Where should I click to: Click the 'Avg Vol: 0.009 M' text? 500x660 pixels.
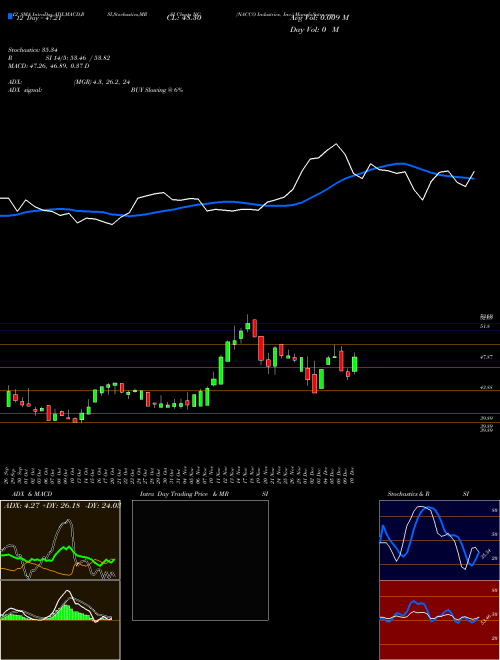319,18
